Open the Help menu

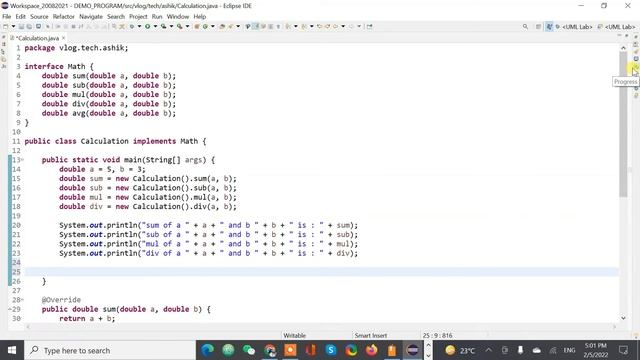point(200,17)
